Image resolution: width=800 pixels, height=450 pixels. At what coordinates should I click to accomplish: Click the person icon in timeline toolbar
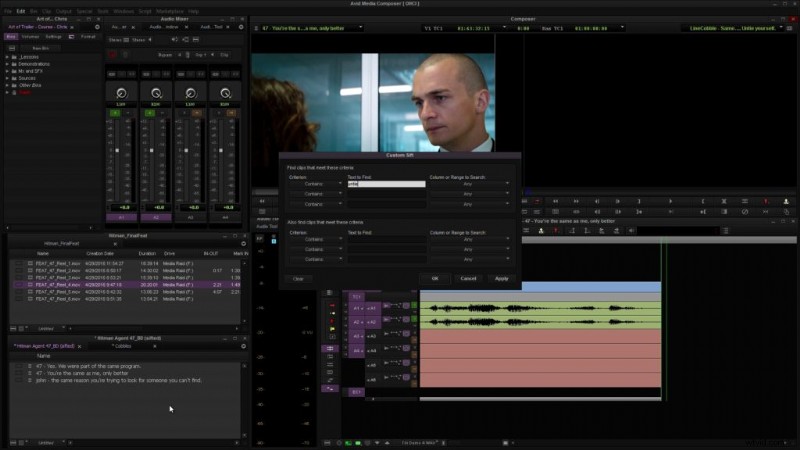coord(541,231)
